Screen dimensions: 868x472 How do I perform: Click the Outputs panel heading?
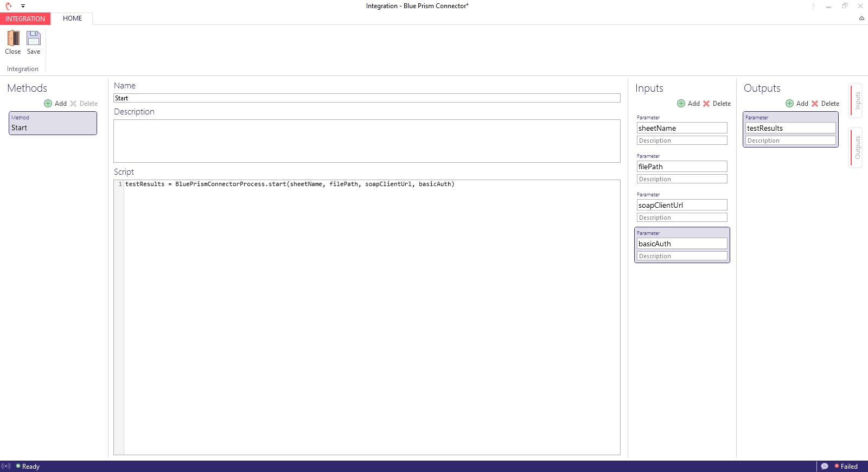(762, 88)
